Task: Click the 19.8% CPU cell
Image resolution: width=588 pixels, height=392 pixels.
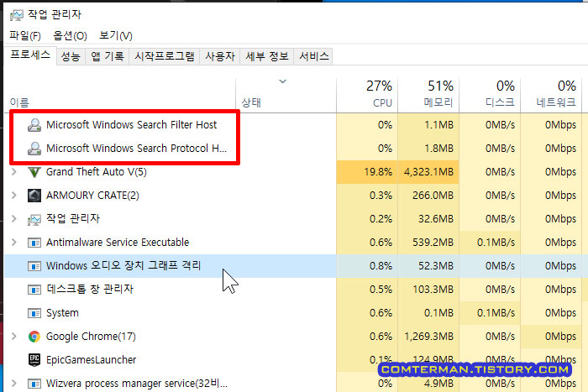Action: pos(367,172)
